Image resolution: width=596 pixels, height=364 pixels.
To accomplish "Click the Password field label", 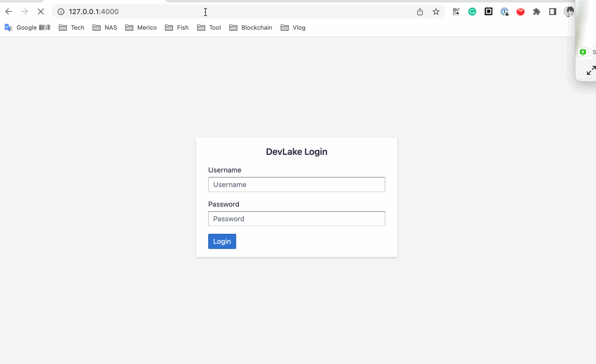I will (223, 205).
